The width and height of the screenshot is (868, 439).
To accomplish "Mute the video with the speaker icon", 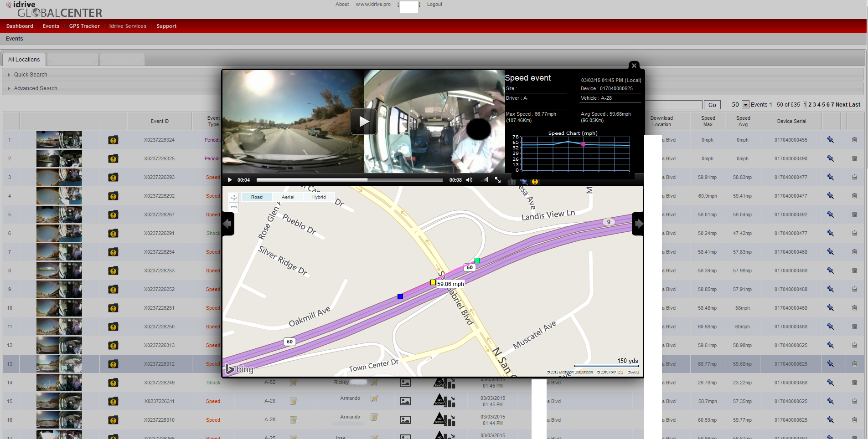I will (469, 180).
